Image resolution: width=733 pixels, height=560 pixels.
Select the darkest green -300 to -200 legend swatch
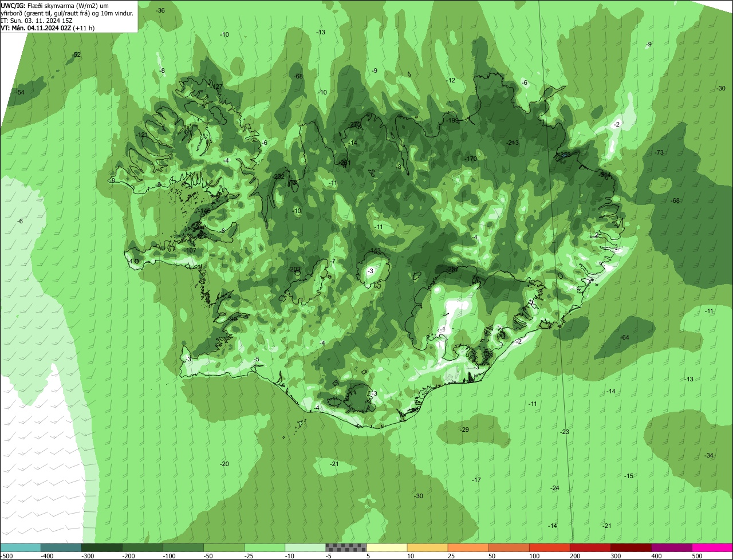(x=102, y=547)
